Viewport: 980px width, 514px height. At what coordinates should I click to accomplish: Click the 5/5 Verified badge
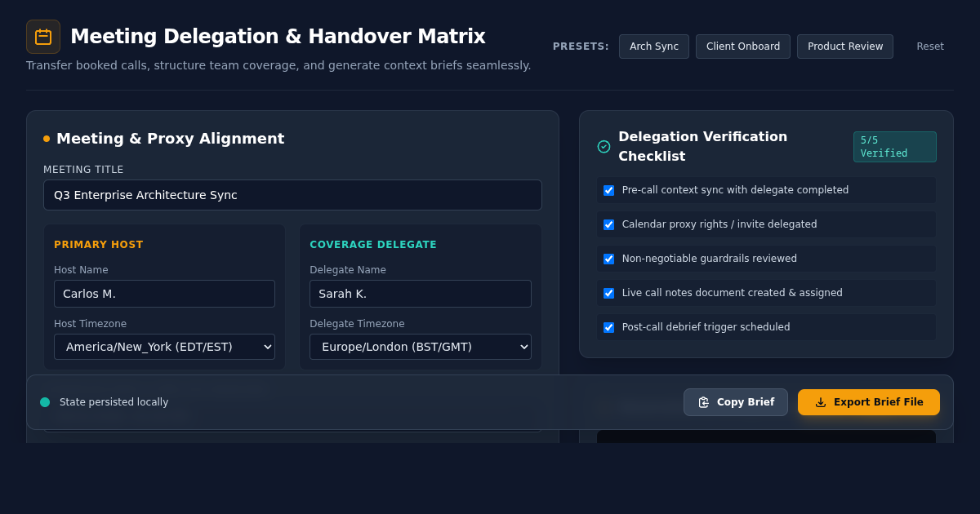point(895,147)
